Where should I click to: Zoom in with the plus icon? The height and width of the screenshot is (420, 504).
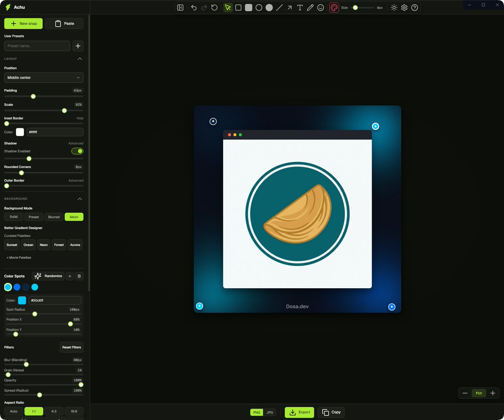(493, 393)
